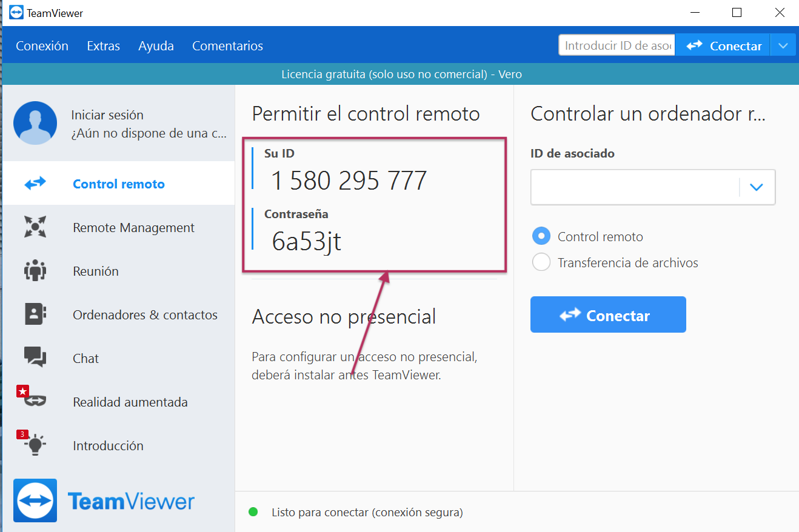Click inside the ID de asociado input field
The image size is (799, 532).
[x=637, y=187]
